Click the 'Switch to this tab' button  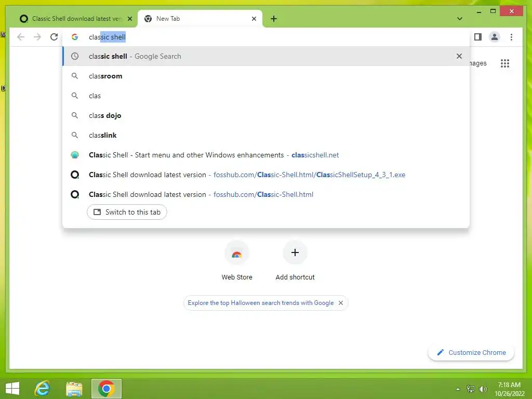tap(127, 212)
